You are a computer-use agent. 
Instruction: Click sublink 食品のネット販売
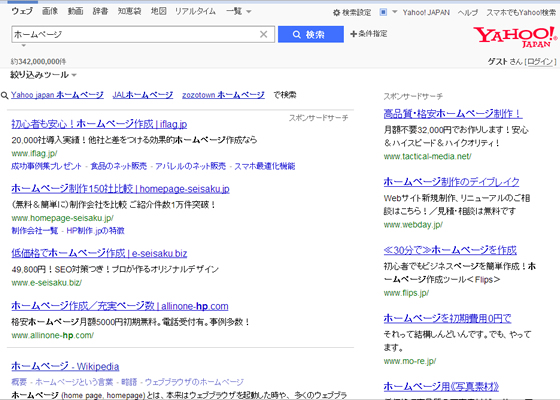coord(119,166)
